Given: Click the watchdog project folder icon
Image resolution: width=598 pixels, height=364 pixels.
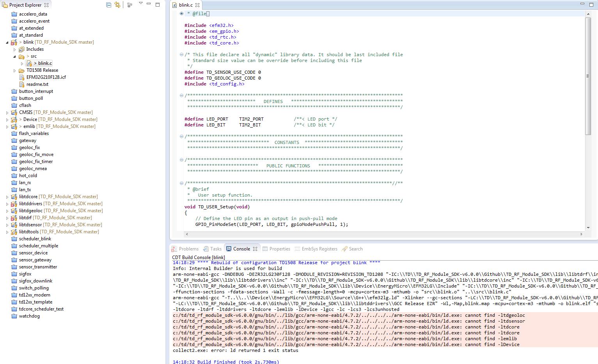Looking at the screenshot, I should pos(14,316).
